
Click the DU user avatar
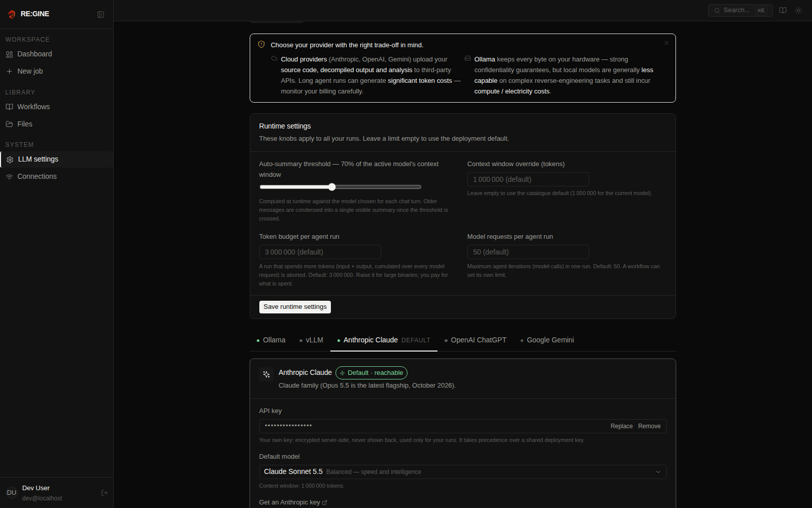12,493
